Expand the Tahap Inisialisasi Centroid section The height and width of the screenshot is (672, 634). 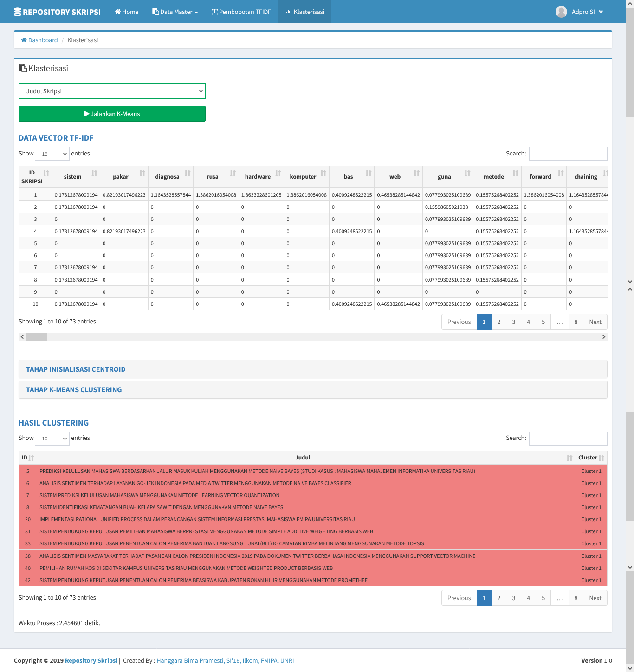76,369
